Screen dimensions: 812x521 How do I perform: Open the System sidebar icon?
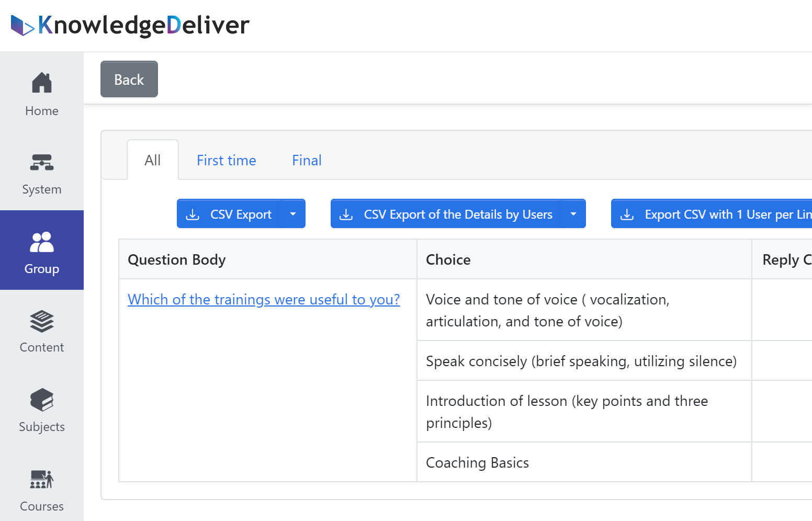pos(42,162)
